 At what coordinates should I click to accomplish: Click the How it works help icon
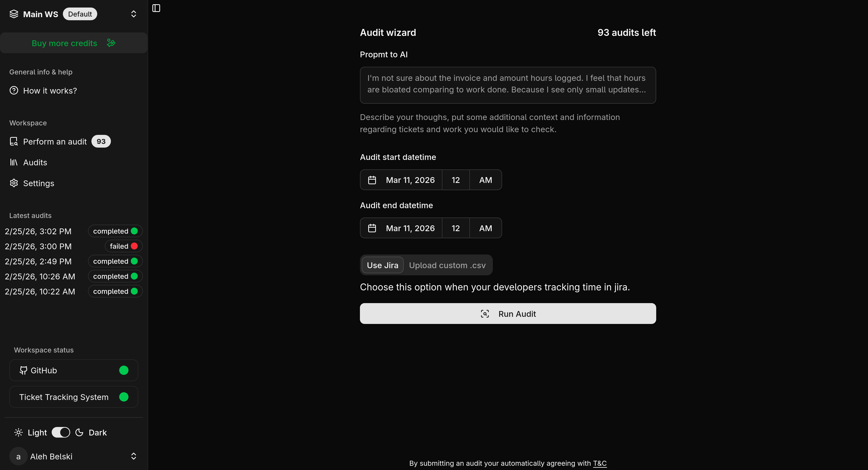(x=14, y=90)
